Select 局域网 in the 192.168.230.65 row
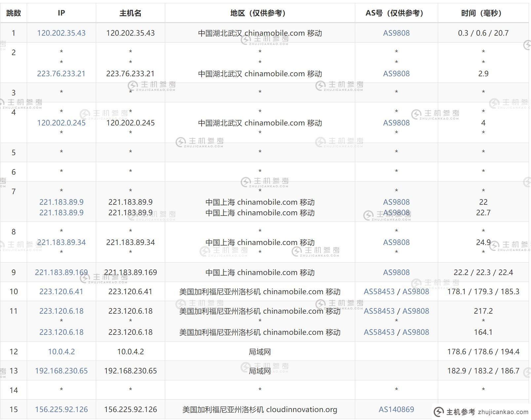Viewport: 531px width, 420px height. (x=260, y=371)
